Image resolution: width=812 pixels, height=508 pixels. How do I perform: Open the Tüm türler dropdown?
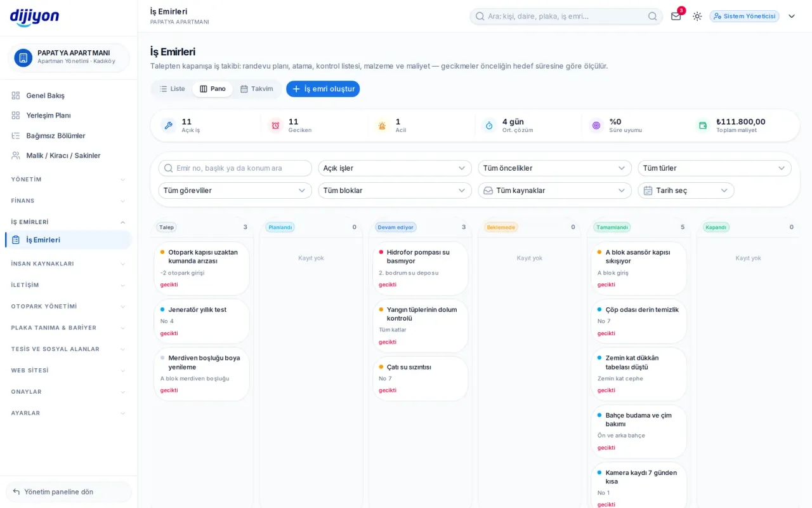(714, 168)
